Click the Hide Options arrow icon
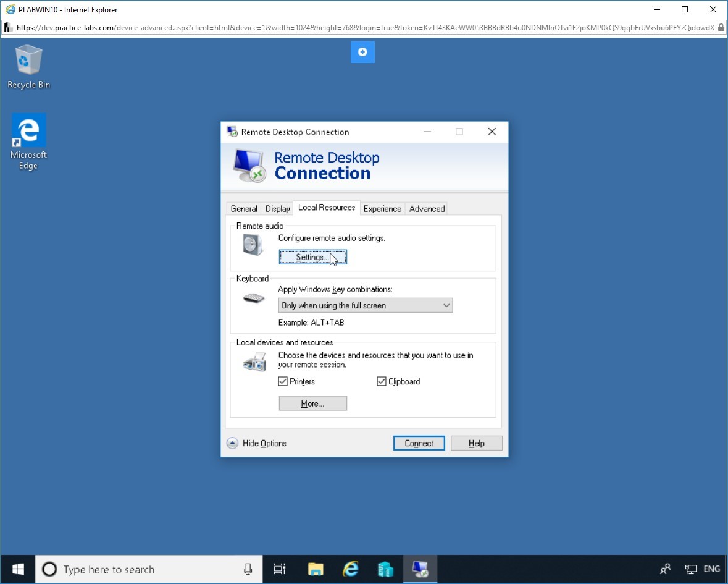Viewport: 728px width, 584px height. pyautogui.click(x=233, y=443)
